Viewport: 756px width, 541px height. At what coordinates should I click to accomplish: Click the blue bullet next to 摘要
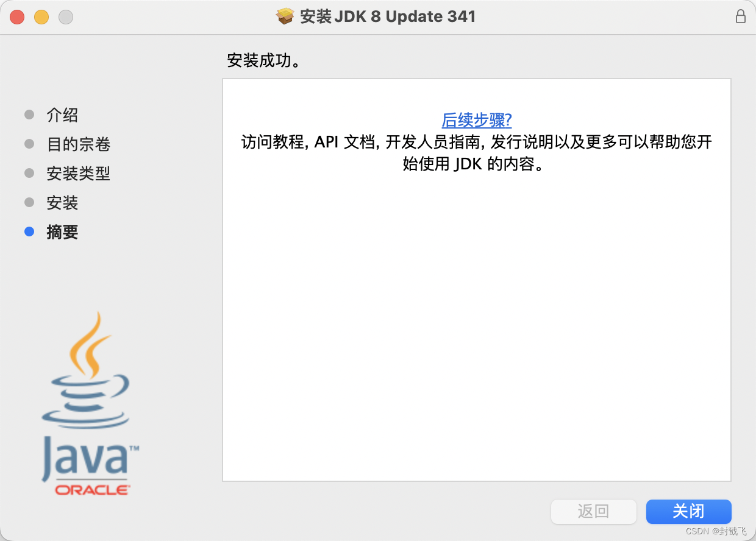[29, 232]
